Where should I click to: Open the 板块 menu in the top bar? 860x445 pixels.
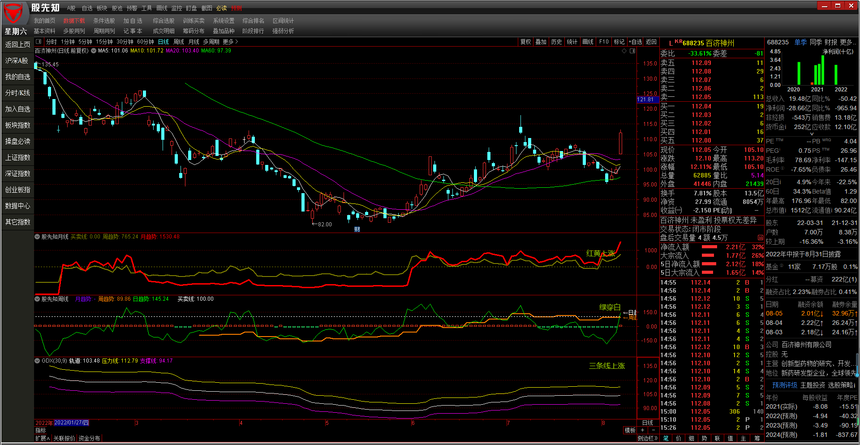[x=102, y=9]
